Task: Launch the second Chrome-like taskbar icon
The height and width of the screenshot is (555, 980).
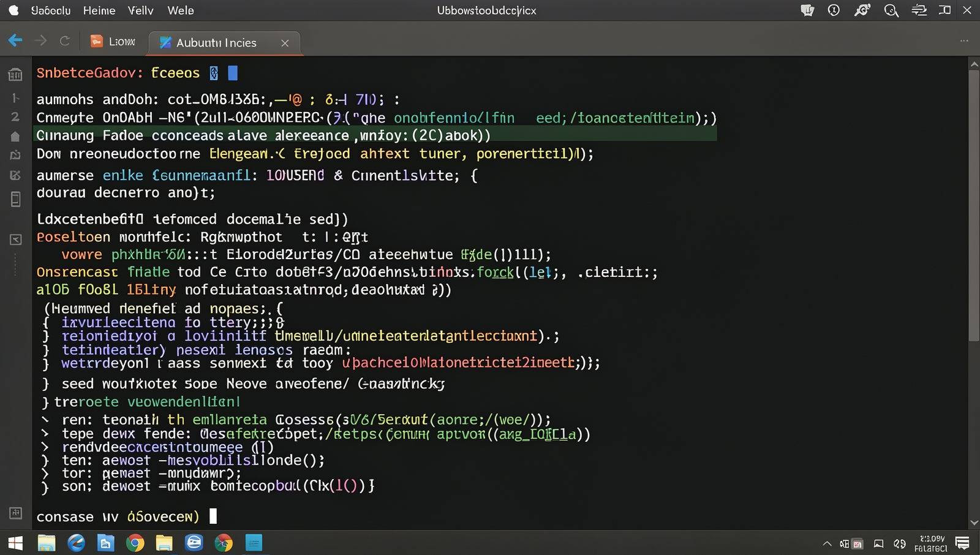Action: [224, 543]
